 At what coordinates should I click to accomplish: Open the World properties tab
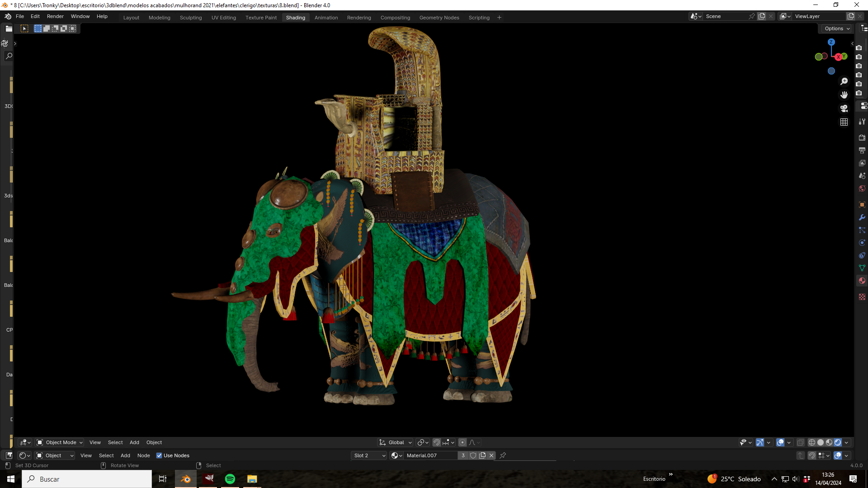862,188
